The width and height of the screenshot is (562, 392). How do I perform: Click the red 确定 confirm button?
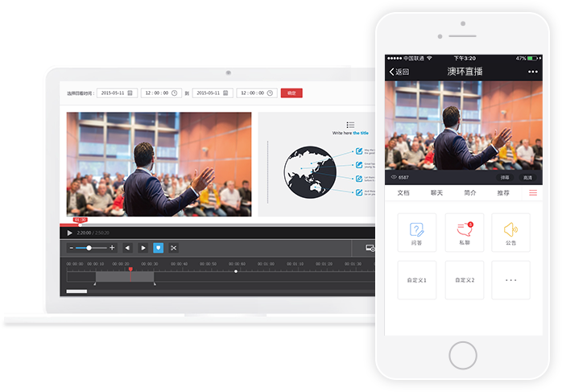[291, 93]
